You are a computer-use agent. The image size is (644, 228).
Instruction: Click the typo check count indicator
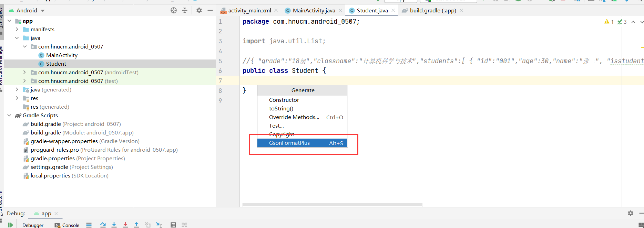click(622, 22)
